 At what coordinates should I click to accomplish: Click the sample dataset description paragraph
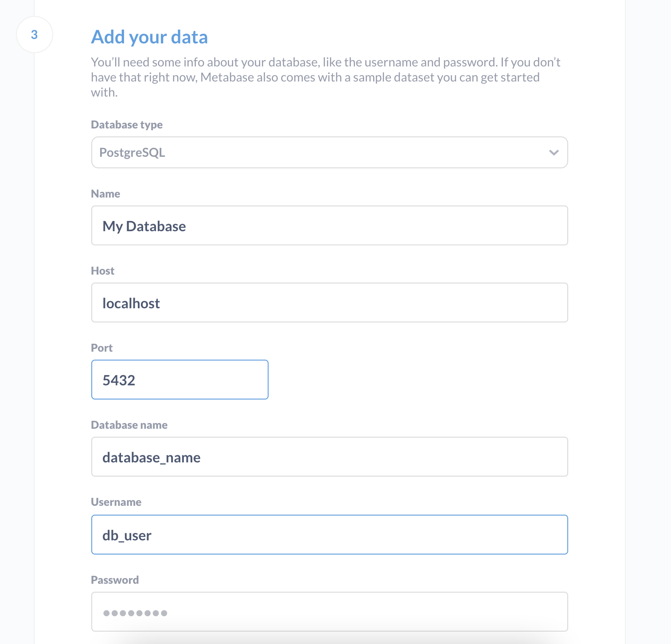tap(325, 77)
